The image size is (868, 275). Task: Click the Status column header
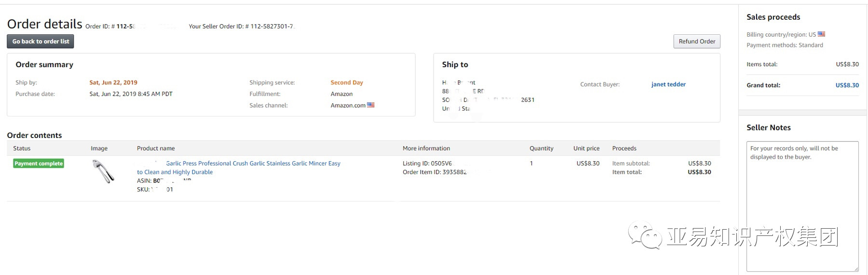(22, 149)
